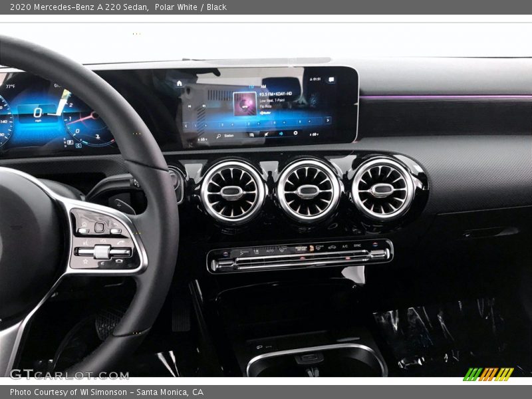
Task: Push the airflow distribution button on the climate bar
Action: click(245, 253)
